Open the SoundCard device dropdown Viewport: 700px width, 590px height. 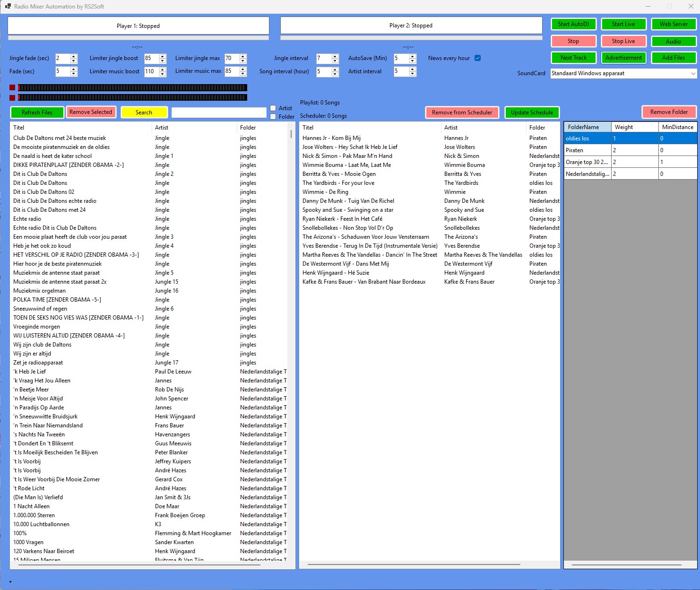pos(691,73)
